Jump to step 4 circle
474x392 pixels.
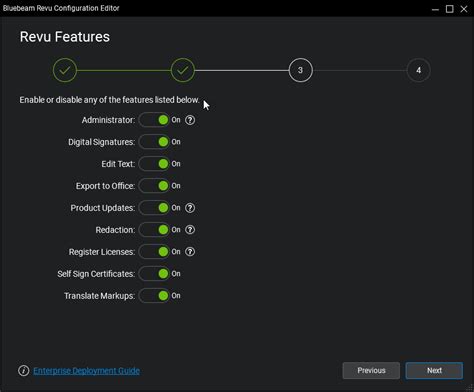(418, 70)
